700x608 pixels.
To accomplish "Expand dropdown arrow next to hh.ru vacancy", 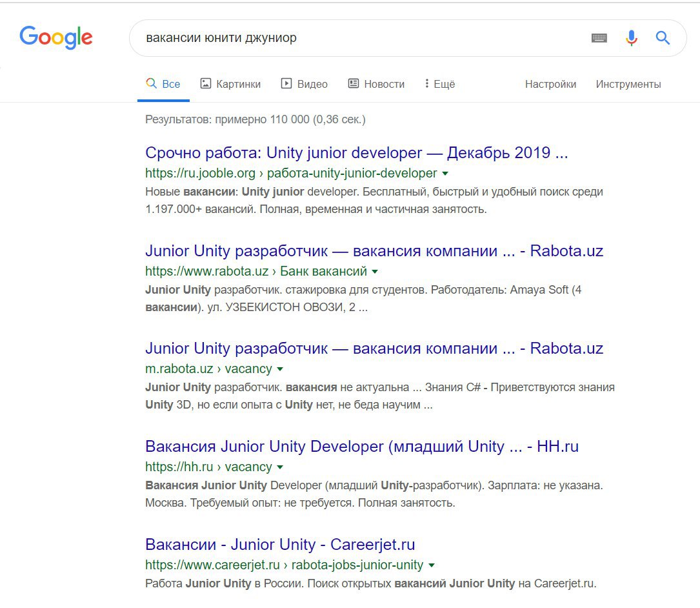I will point(280,467).
